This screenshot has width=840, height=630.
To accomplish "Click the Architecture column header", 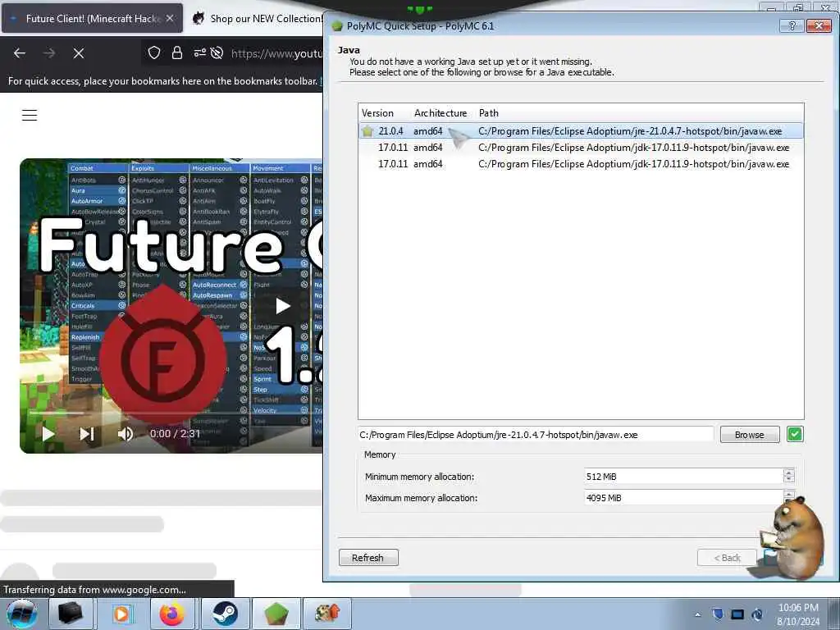I will [441, 113].
